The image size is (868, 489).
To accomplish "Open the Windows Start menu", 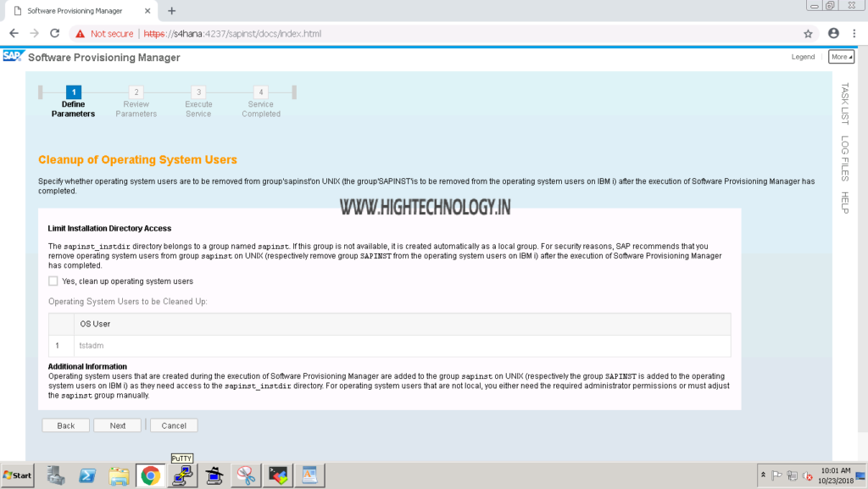I will coord(17,475).
